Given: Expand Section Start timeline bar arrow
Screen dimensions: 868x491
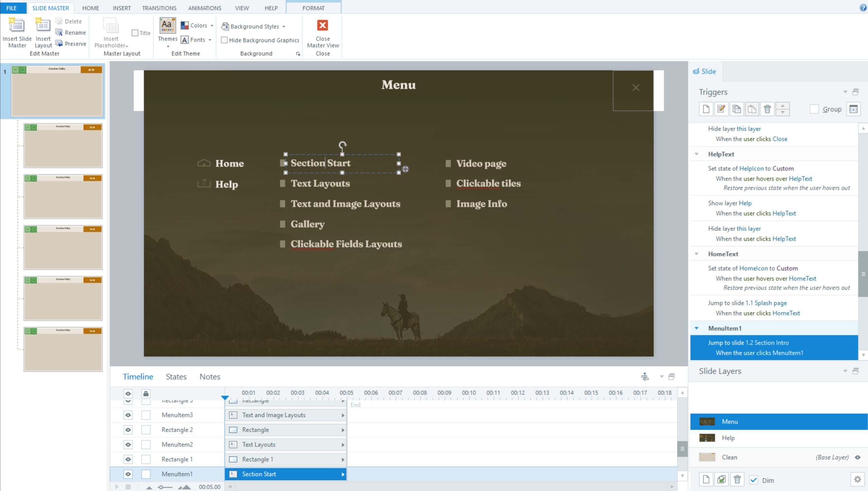Looking at the screenshot, I should click(x=343, y=474).
